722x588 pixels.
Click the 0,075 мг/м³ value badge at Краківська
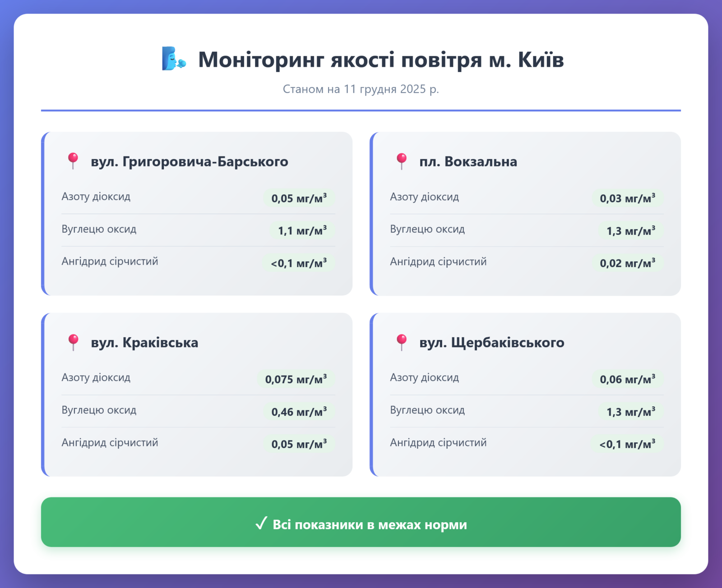296,379
